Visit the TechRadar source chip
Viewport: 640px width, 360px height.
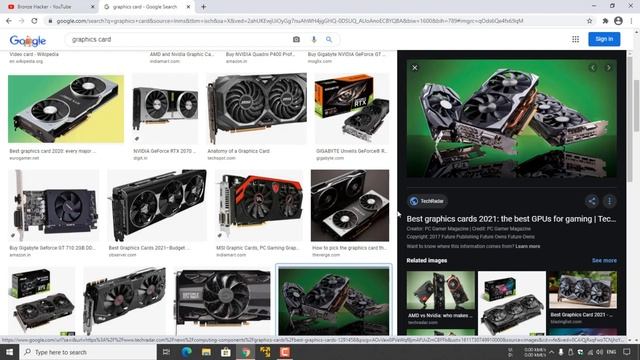[x=427, y=201]
